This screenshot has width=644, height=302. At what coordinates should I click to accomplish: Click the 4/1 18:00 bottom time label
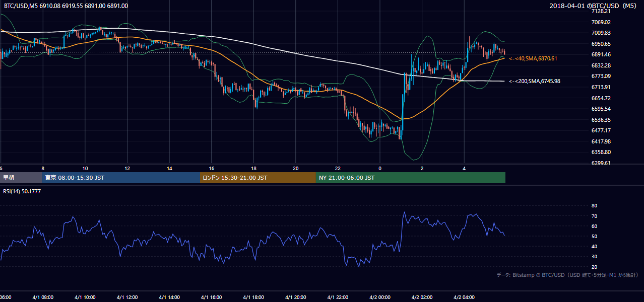pyautogui.click(x=253, y=297)
